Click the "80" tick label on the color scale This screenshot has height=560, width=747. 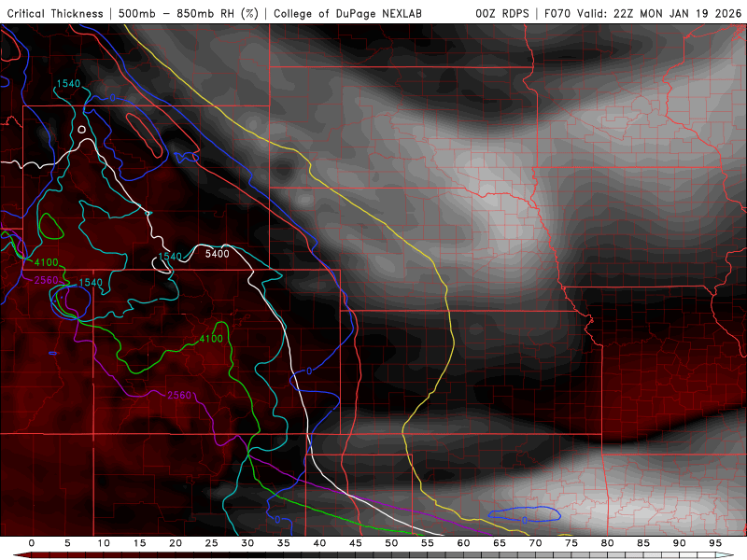pos(608,543)
